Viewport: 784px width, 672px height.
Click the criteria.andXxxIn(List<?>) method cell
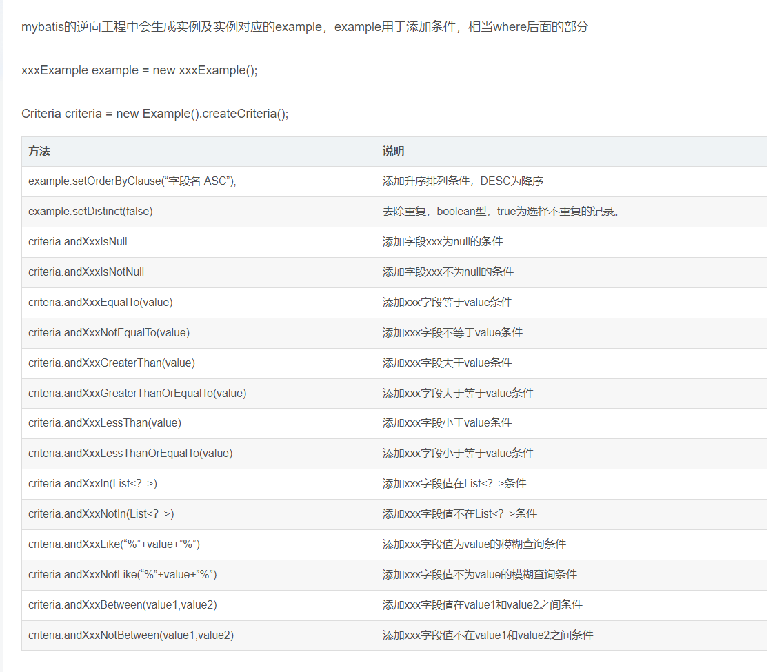point(88,483)
